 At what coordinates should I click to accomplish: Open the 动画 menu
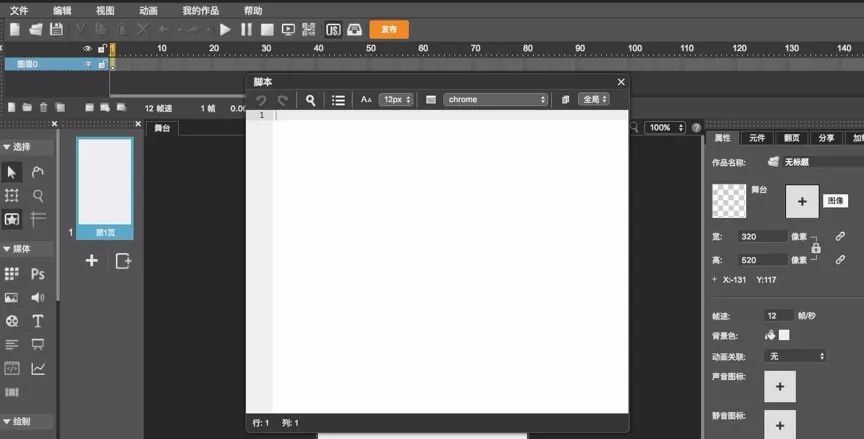click(x=148, y=10)
